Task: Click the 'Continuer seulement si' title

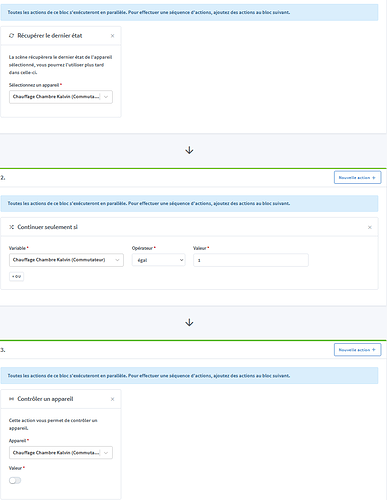Action: 48,227
